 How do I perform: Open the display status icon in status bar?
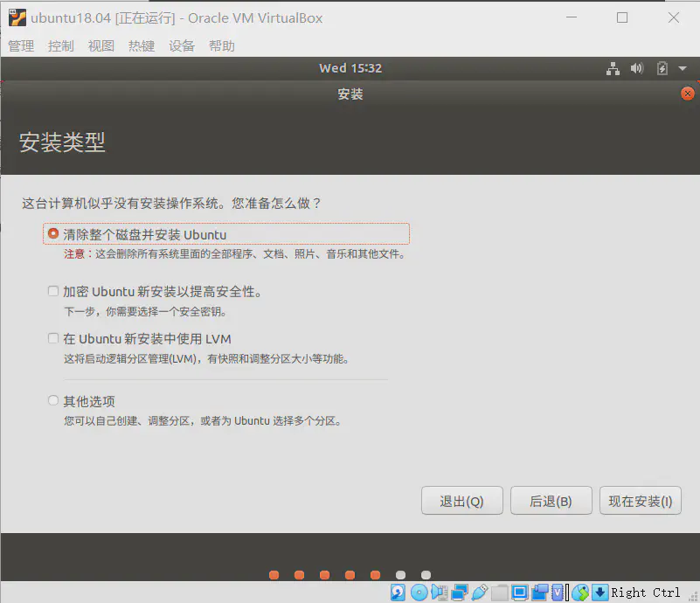(x=521, y=592)
